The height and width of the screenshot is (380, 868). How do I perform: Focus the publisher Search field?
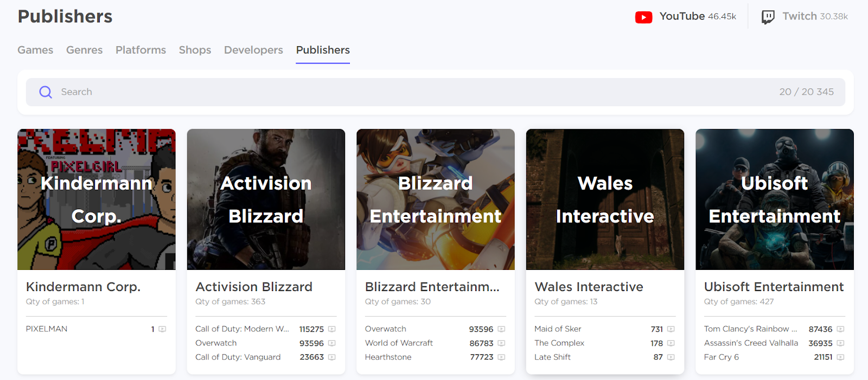435,92
